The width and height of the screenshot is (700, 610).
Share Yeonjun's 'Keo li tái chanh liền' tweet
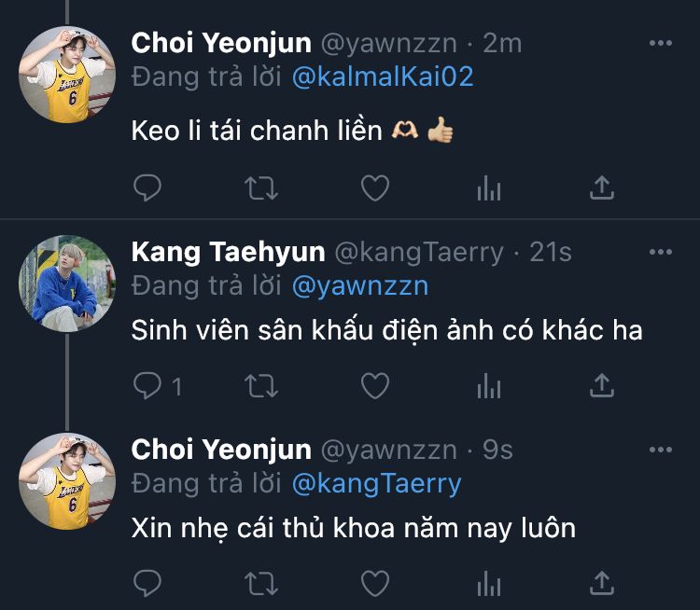602,188
